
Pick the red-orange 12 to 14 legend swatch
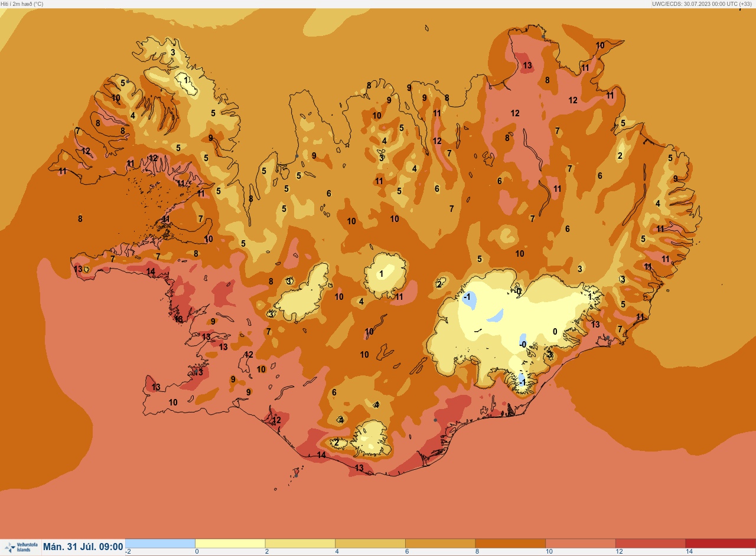[650, 543]
